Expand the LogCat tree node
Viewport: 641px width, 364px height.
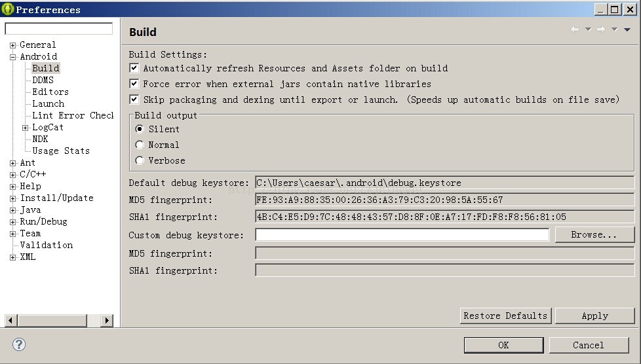[x=26, y=128]
